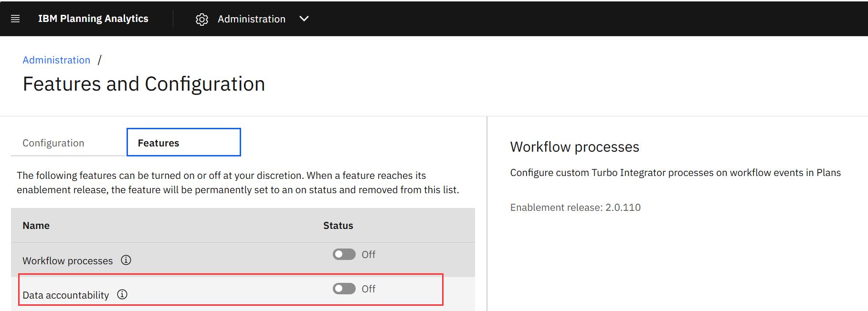Click the IBM Planning Analytics title
Image resolution: width=868 pixels, height=311 pixels.
tap(93, 19)
